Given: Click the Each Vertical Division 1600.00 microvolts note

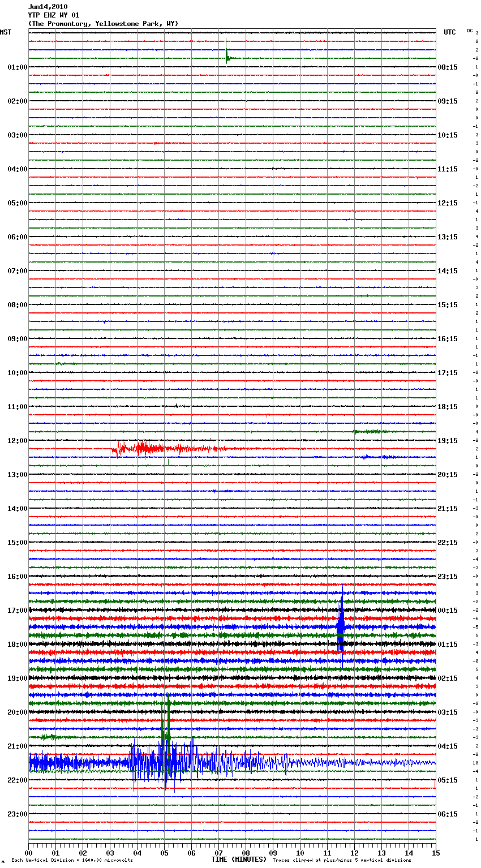Looking at the screenshot, I should click(72, 861).
